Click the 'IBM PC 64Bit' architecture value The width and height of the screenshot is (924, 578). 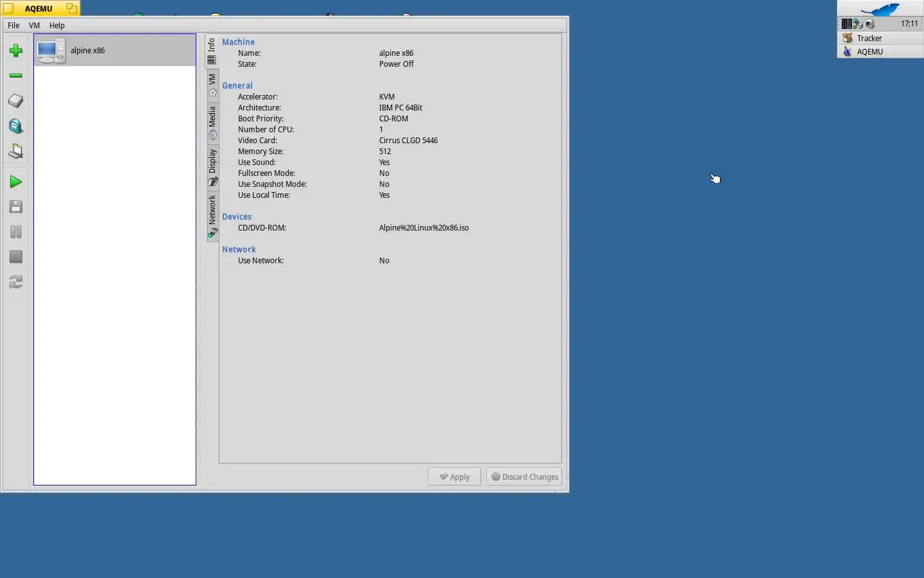(x=400, y=108)
